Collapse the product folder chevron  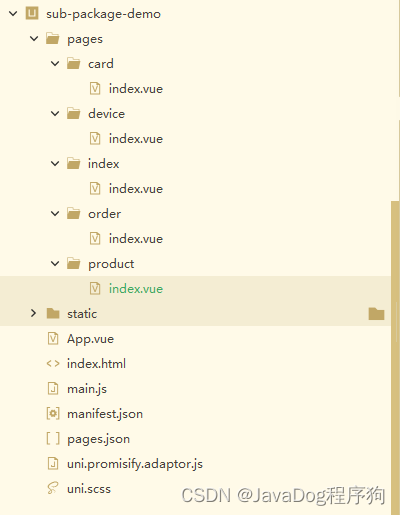point(55,264)
